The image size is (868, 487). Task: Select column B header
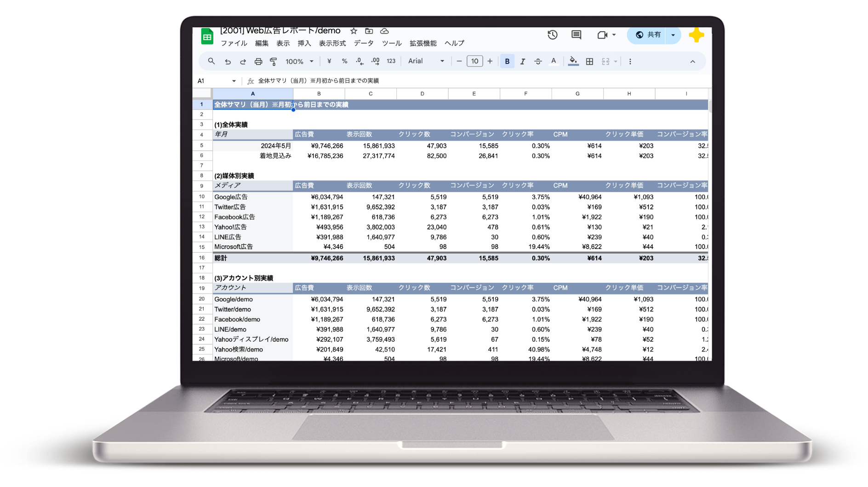coord(319,94)
